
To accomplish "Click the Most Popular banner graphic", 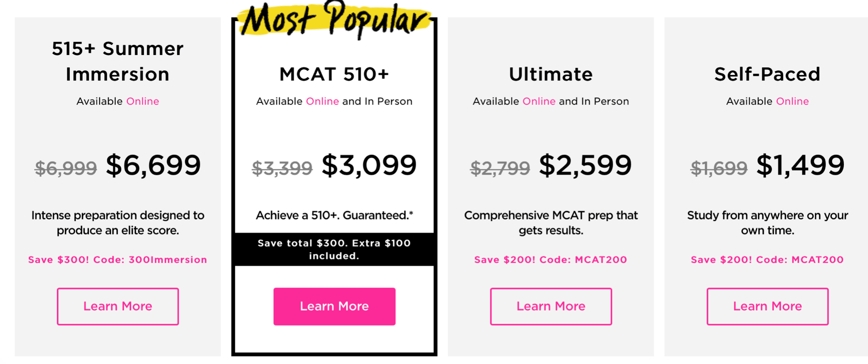I will tap(334, 19).
